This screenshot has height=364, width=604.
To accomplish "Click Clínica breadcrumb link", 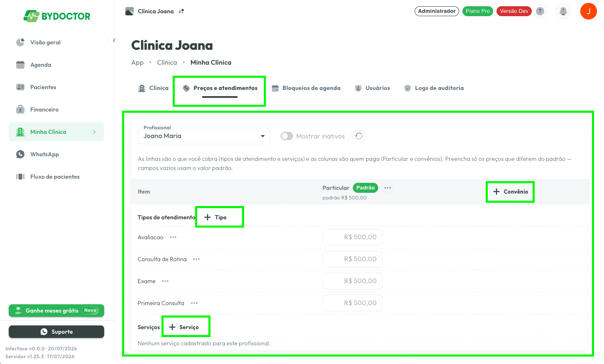I will pyautogui.click(x=167, y=63).
